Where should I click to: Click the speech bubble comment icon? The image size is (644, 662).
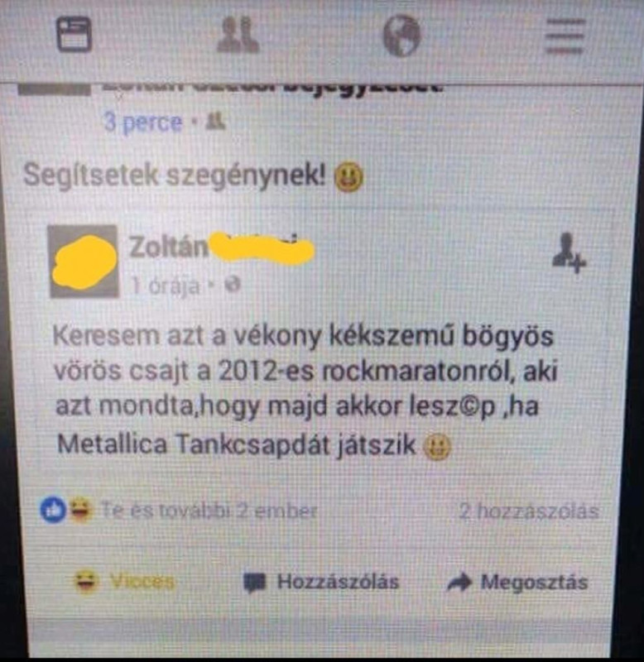tap(255, 583)
